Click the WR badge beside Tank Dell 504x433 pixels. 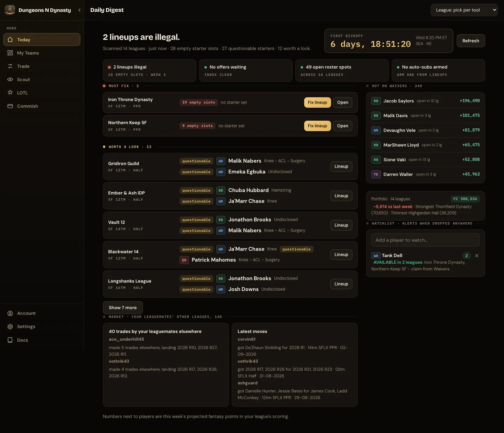[x=376, y=256]
